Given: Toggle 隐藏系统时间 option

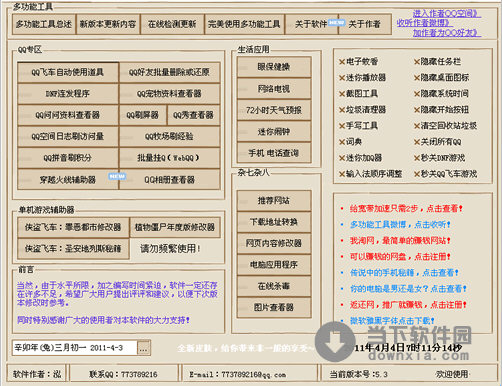Looking at the screenshot, I should (442, 94).
